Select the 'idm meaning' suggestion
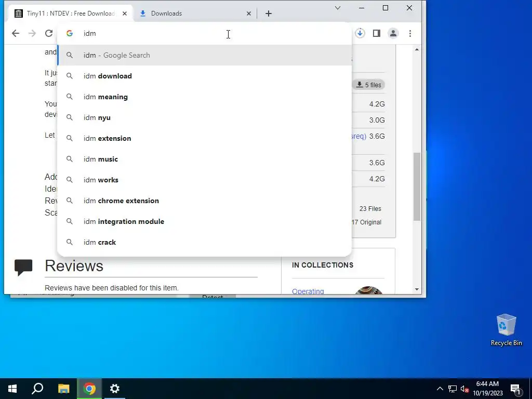The image size is (532, 399). coord(205,97)
